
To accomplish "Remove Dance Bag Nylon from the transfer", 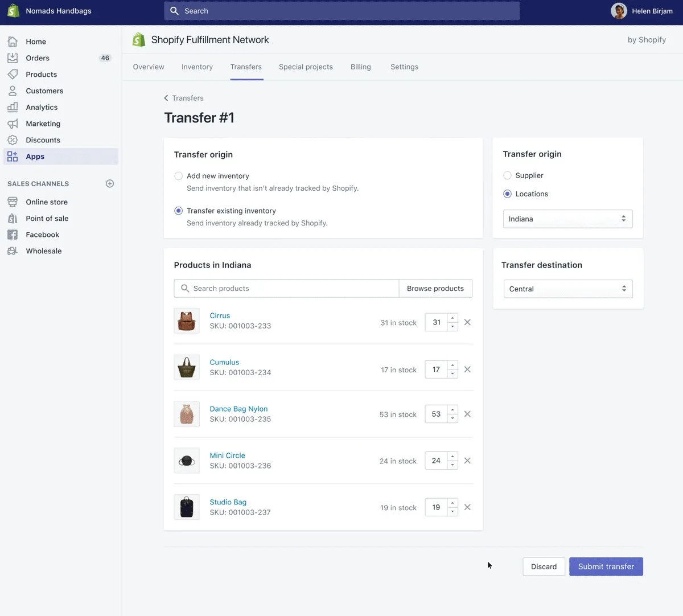I will pyautogui.click(x=467, y=414).
